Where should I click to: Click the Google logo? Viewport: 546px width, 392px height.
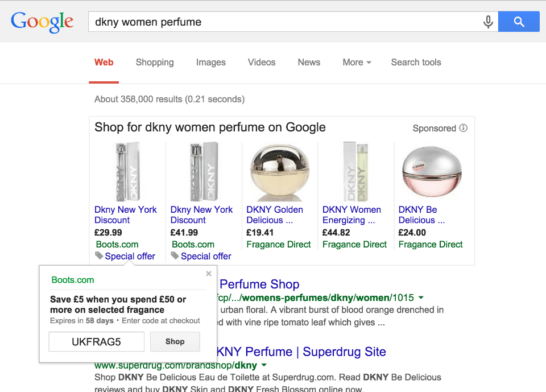[42, 22]
